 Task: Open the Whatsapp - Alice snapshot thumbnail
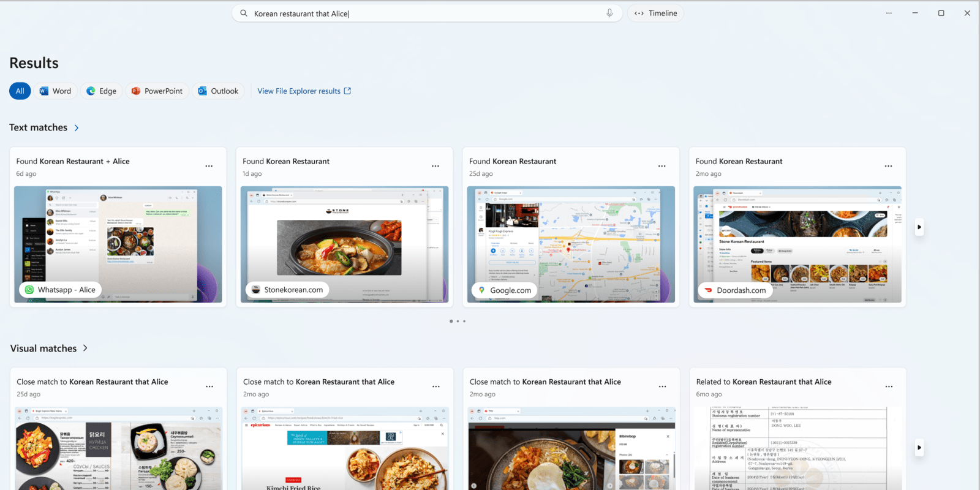click(x=118, y=244)
